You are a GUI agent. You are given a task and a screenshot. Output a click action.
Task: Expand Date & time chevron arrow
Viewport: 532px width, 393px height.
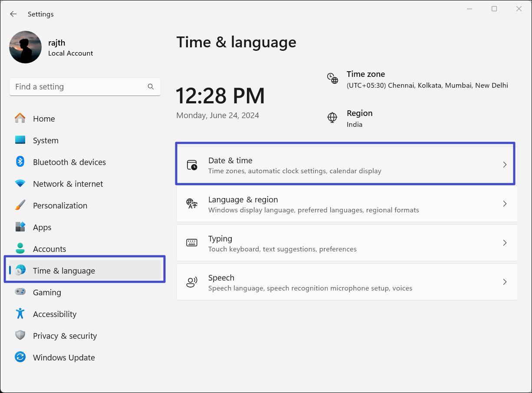[x=505, y=165]
